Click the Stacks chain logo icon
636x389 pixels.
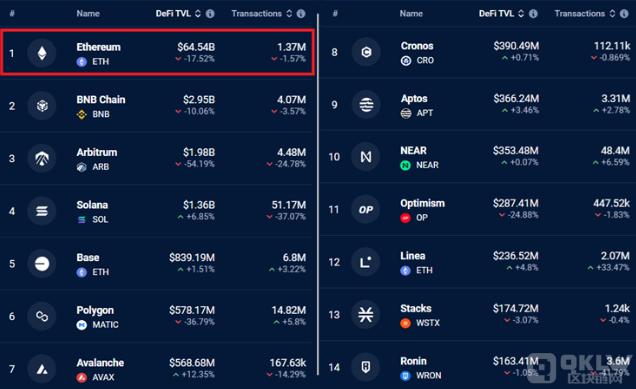click(x=365, y=315)
